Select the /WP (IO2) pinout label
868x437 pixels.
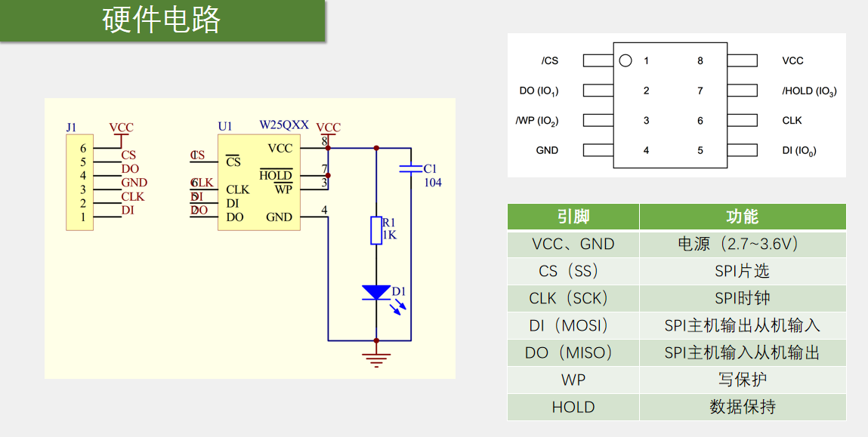(x=536, y=122)
